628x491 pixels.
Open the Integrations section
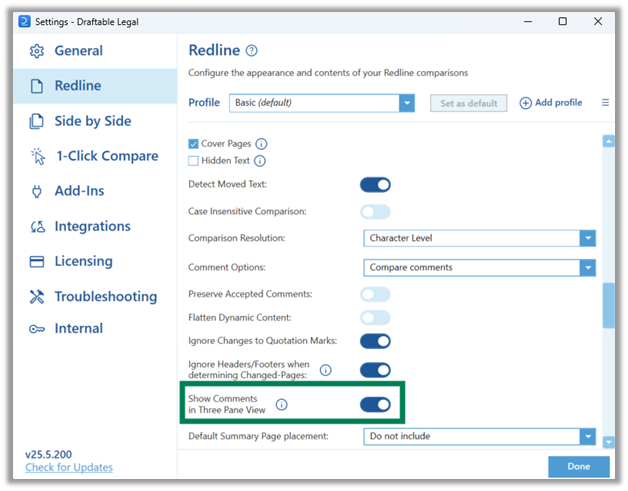95,227
